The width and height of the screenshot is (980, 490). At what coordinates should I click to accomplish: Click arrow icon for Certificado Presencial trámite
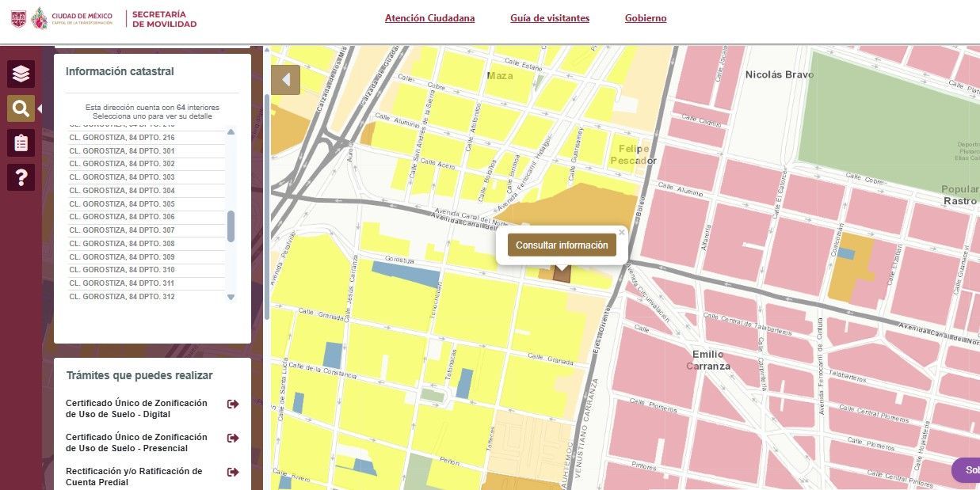coord(233,439)
